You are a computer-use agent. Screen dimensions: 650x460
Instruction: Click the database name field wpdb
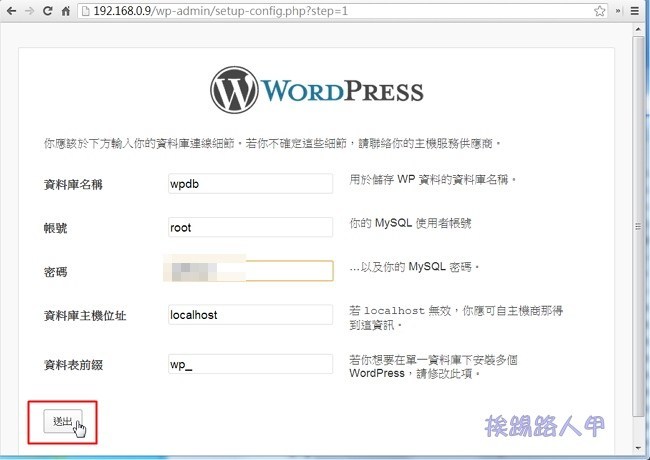[x=250, y=184]
